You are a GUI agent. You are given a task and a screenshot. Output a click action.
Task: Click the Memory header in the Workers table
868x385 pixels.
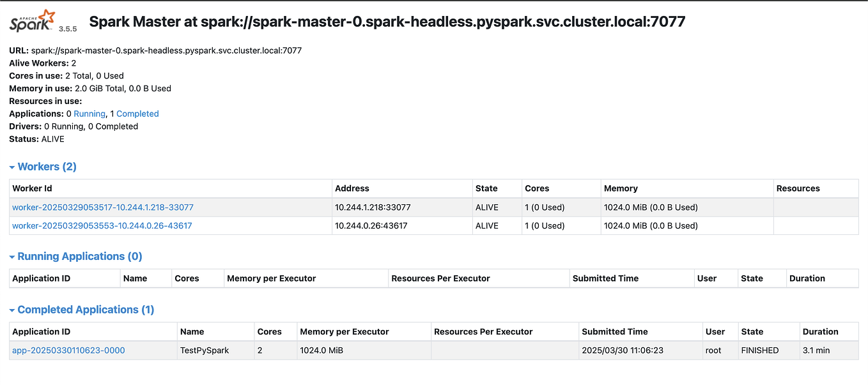(620, 188)
